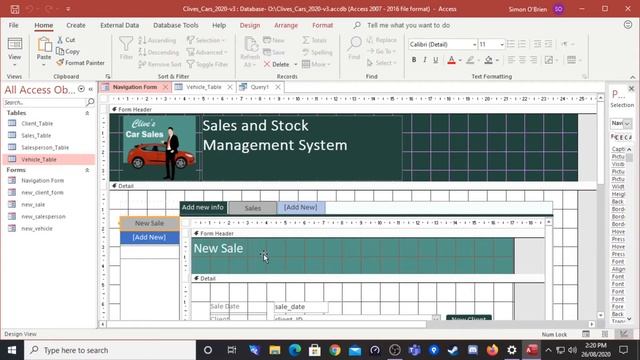Image resolution: width=640 pixels, height=360 pixels.
Task: Click the Add new info navigation tab
Action: [x=203, y=207]
